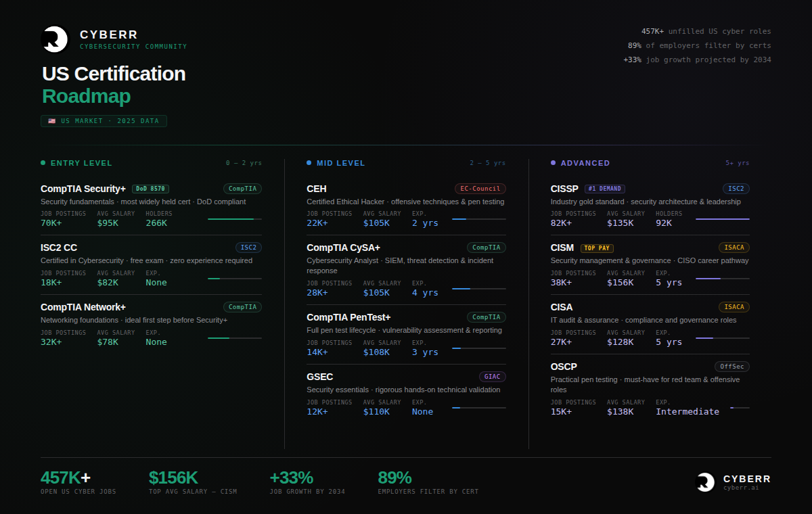The width and height of the screenshot is (812, 514).
Task: Select the ISACA tag on the CISA row
Action: point(734,307)
